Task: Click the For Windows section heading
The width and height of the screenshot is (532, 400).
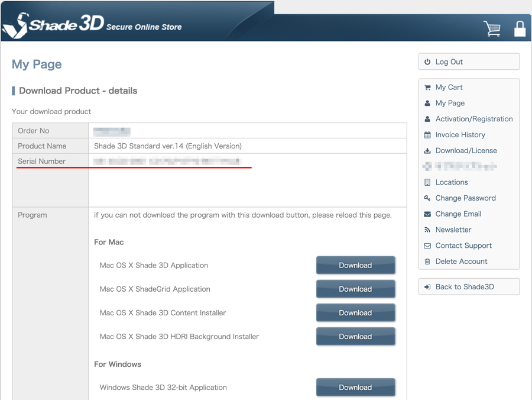Action: coord(118,364)
